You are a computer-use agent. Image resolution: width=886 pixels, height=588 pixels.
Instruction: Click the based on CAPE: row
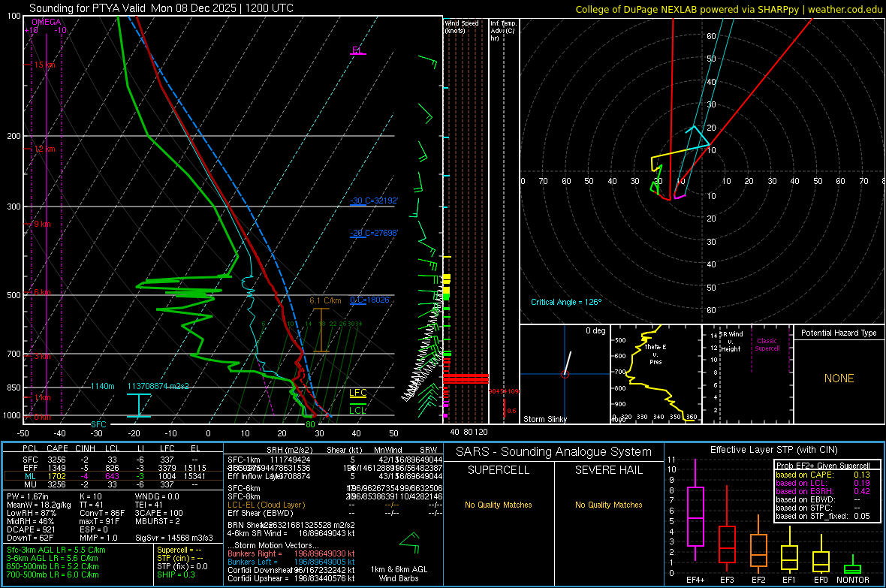[823, 475]
